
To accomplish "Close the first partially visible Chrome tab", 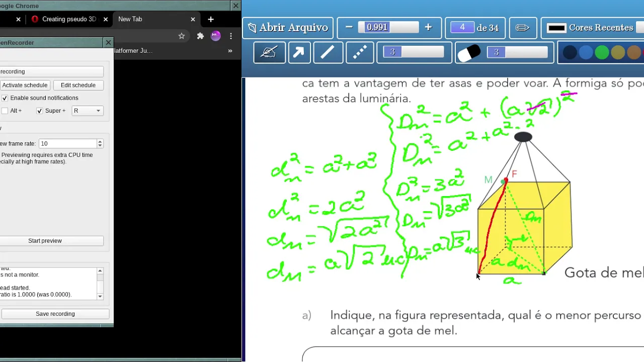I will (18, 19).
